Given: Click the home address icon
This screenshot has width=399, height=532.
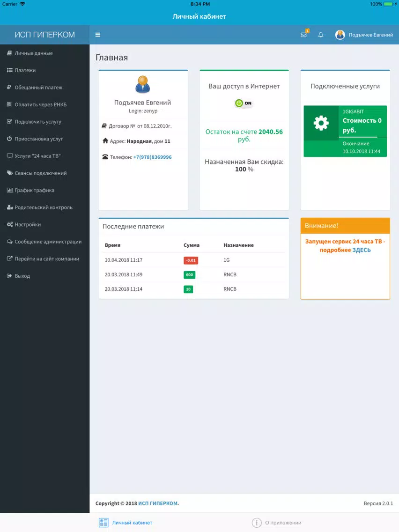Looking at the screenshot, I should [105, 141].
